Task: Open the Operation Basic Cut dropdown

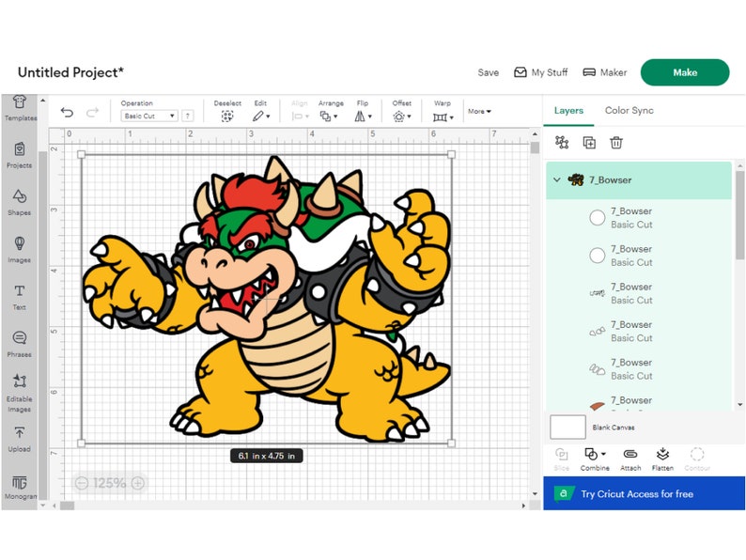Action: 149,117
